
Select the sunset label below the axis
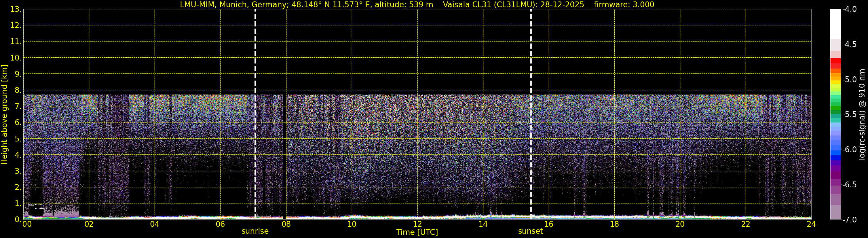click(530, 231)
